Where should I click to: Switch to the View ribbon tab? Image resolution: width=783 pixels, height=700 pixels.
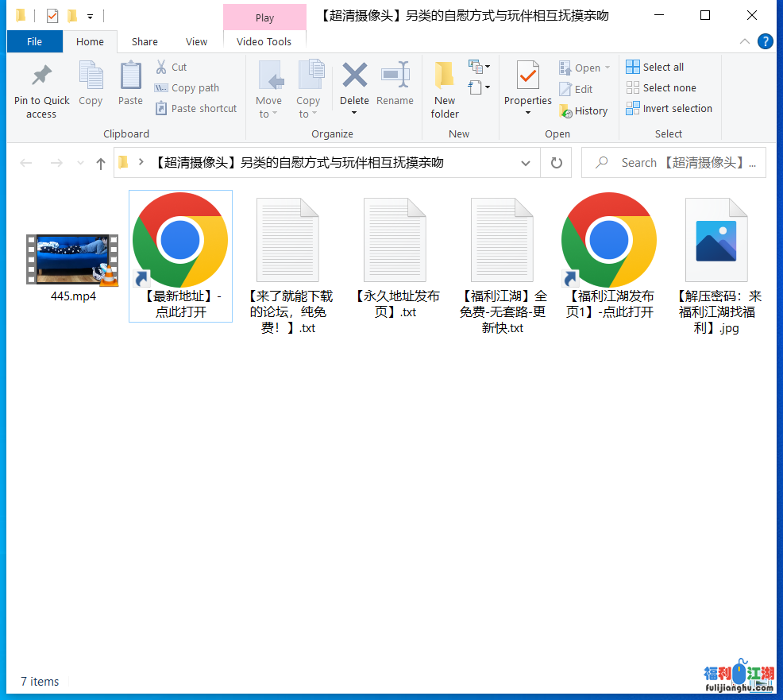(x=196, y=41)
